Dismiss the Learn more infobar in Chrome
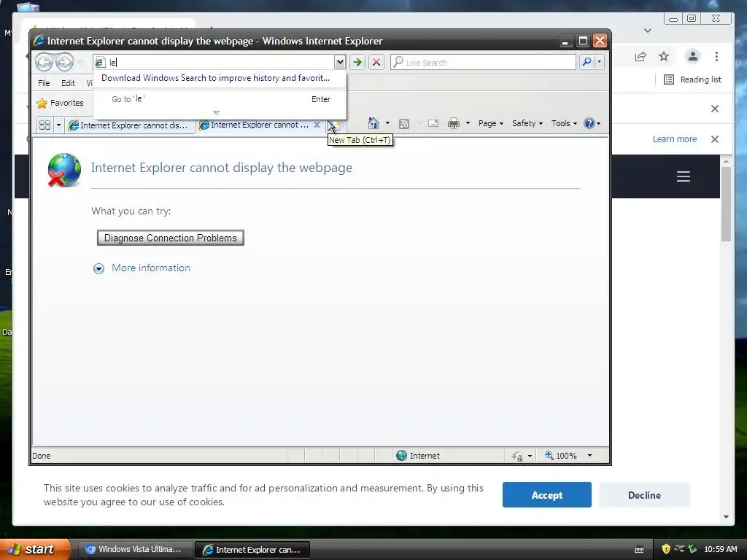 coord(715,139)
